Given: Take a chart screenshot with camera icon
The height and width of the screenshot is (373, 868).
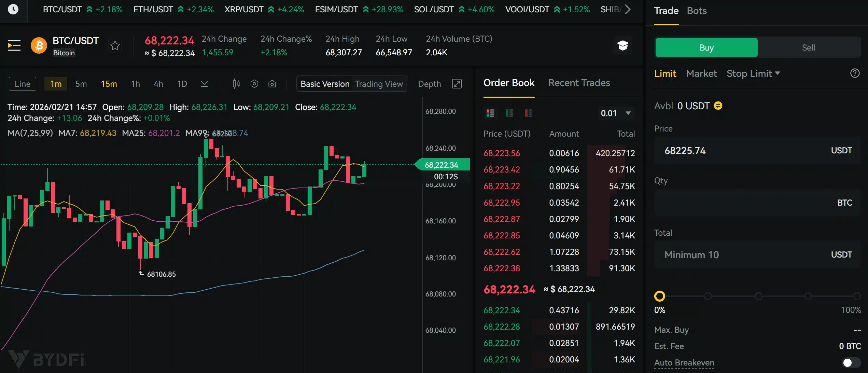Looking at the screenshot, I should [x=272, y=84].
